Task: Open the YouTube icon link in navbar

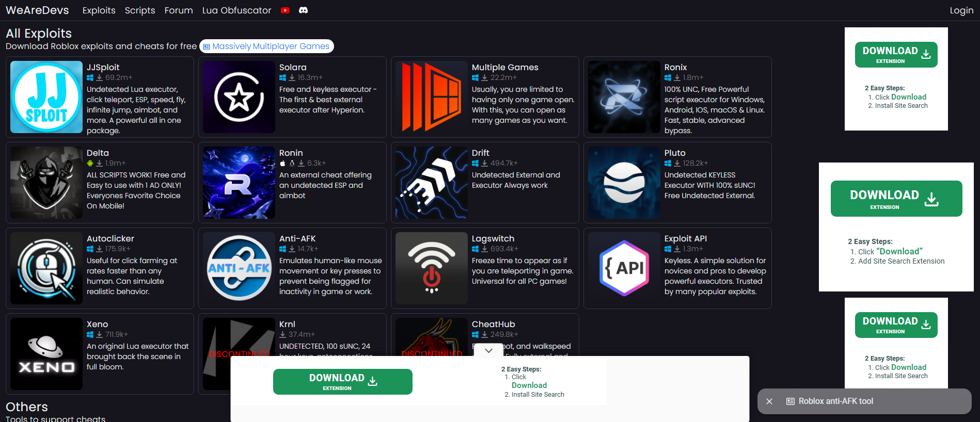Action: [x=285, y=10]
